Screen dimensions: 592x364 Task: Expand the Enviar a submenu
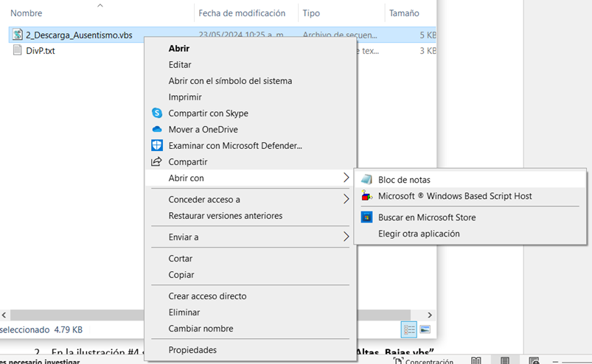click(x=347, y=237)
